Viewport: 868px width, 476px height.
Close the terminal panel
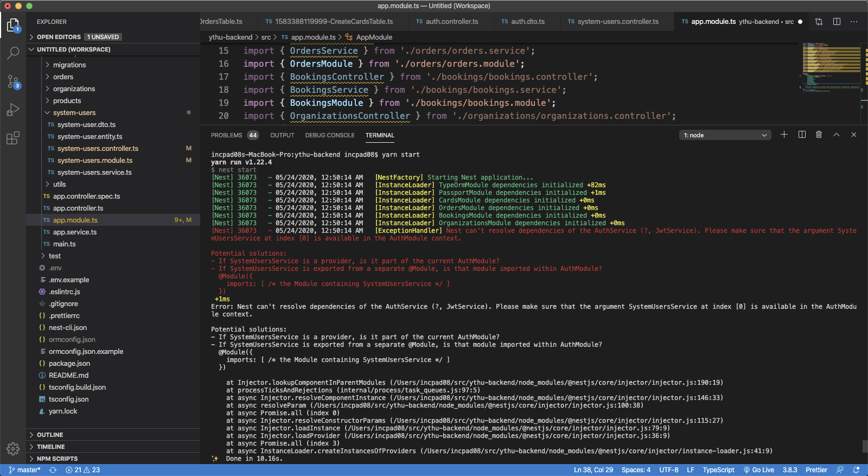[854, 135]
